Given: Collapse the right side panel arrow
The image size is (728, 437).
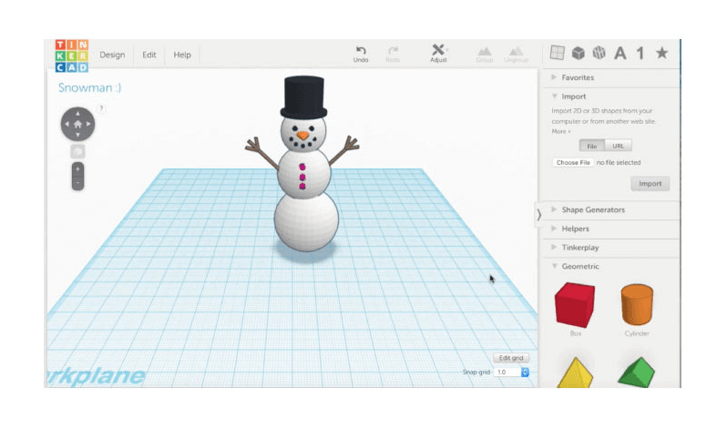Looking at the screenshot, I should [x=539, y=214].
